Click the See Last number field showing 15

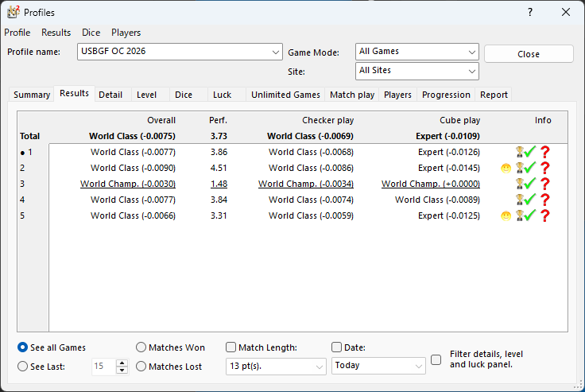click(103, 367)
